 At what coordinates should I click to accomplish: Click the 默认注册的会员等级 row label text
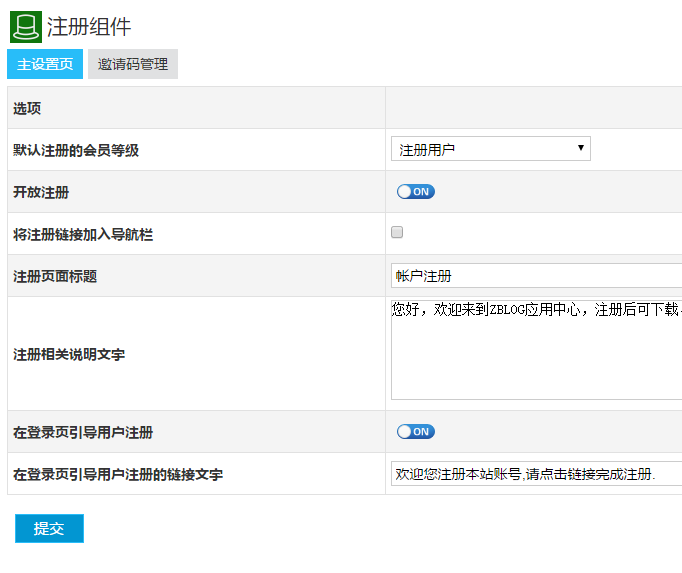pos(76,150)
